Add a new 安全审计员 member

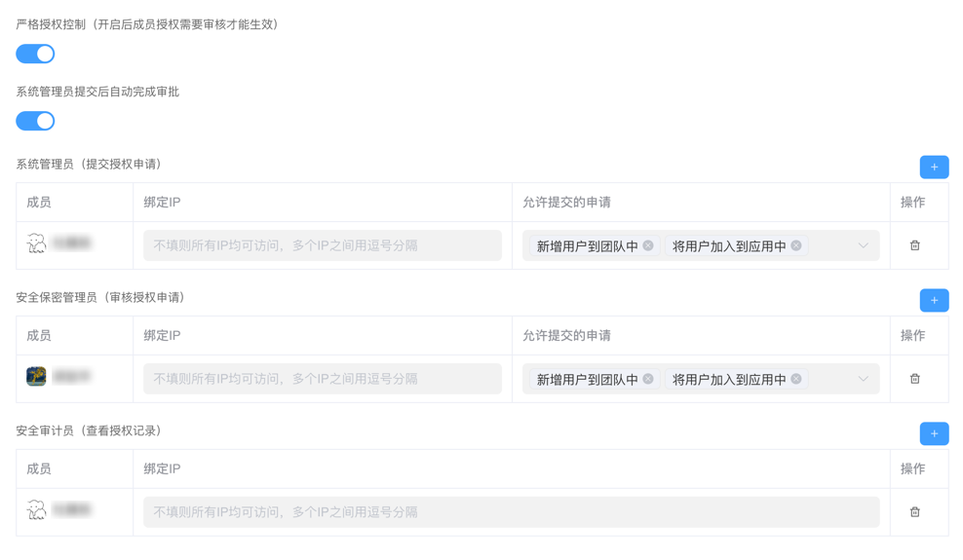933,434
